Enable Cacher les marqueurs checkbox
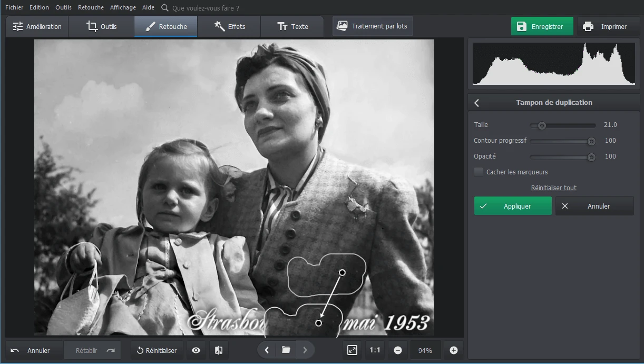 pyautogui.click(x=479, y=172)
